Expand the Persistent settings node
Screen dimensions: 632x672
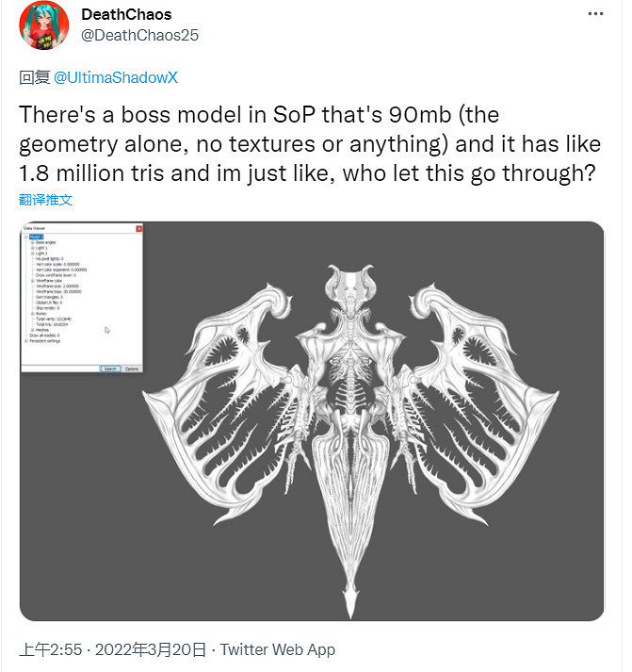[x=26, y=340]
